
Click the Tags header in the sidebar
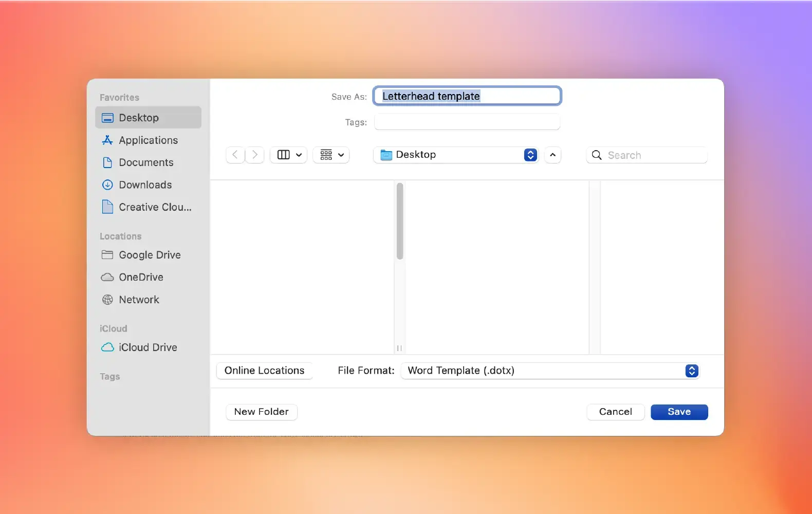[109, 377]
